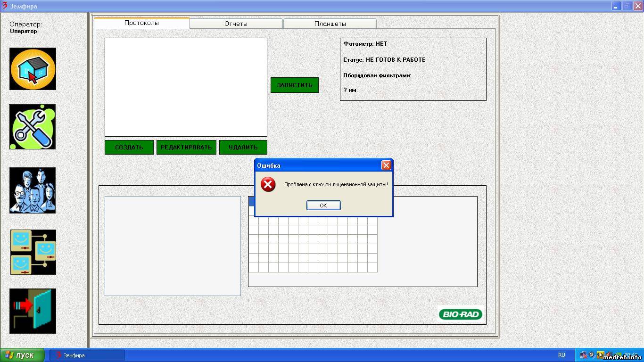Viewport: 644px width, 362px height.
Task: Close the Ошибка error dialog
Action: pos(386,165)
